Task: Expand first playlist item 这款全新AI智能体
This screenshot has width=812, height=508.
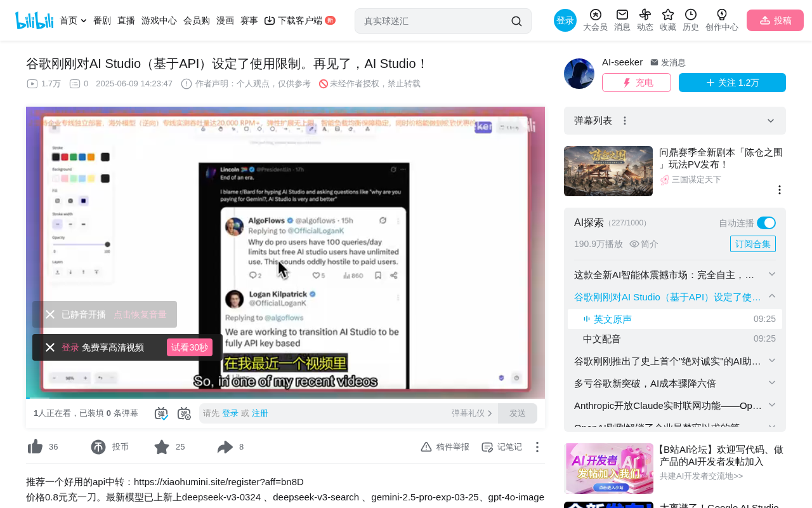Action: pos(772,274)
